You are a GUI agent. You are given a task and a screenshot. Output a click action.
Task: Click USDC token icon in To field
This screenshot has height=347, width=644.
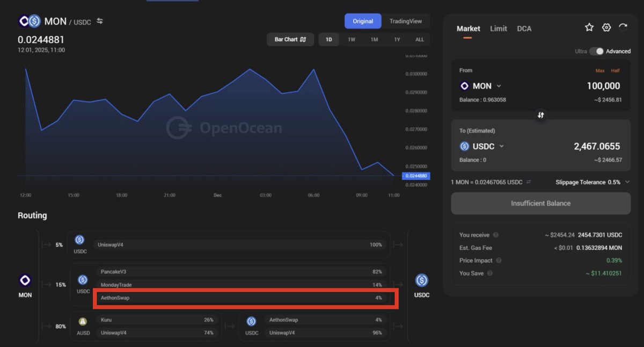[x=464, y=146]
